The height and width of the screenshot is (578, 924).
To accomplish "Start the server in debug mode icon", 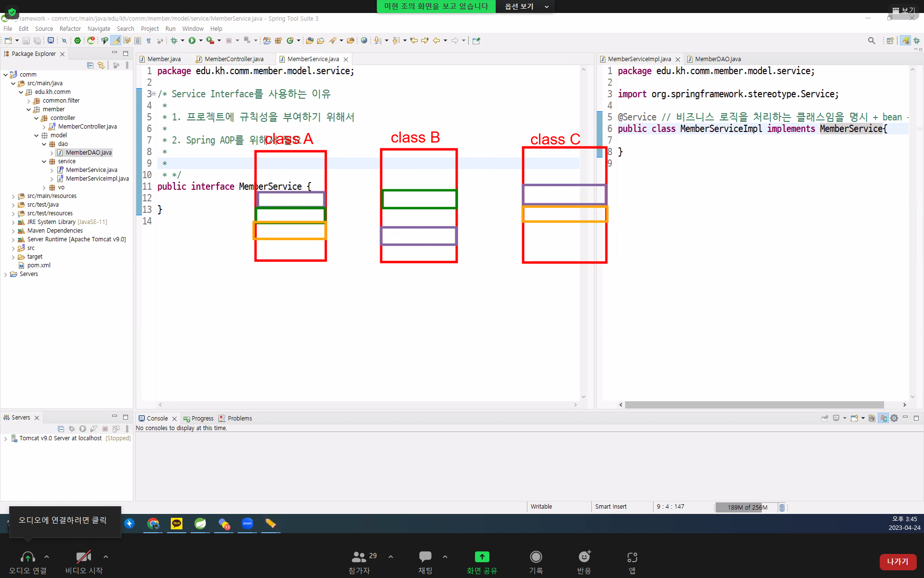I will coord(72,429).
